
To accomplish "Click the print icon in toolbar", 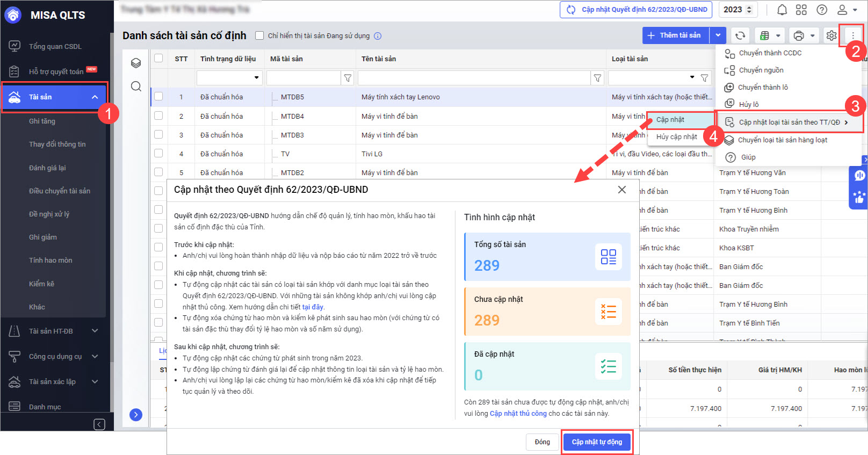I will pos(799,35).
